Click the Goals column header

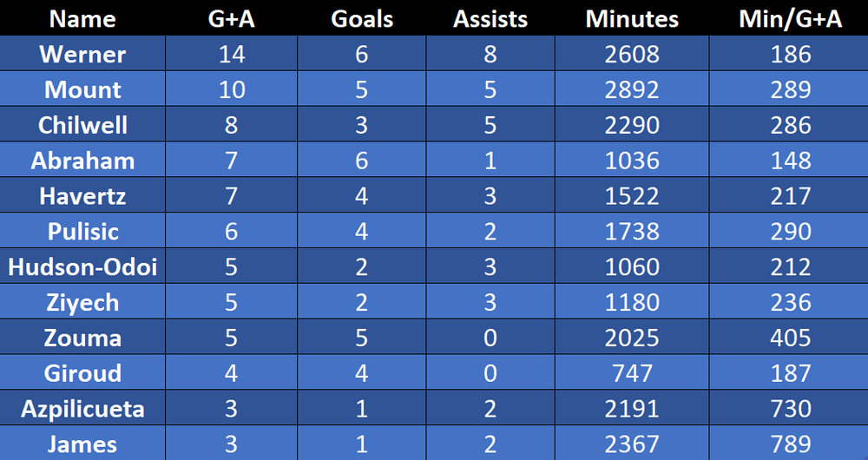pos(362,19)
